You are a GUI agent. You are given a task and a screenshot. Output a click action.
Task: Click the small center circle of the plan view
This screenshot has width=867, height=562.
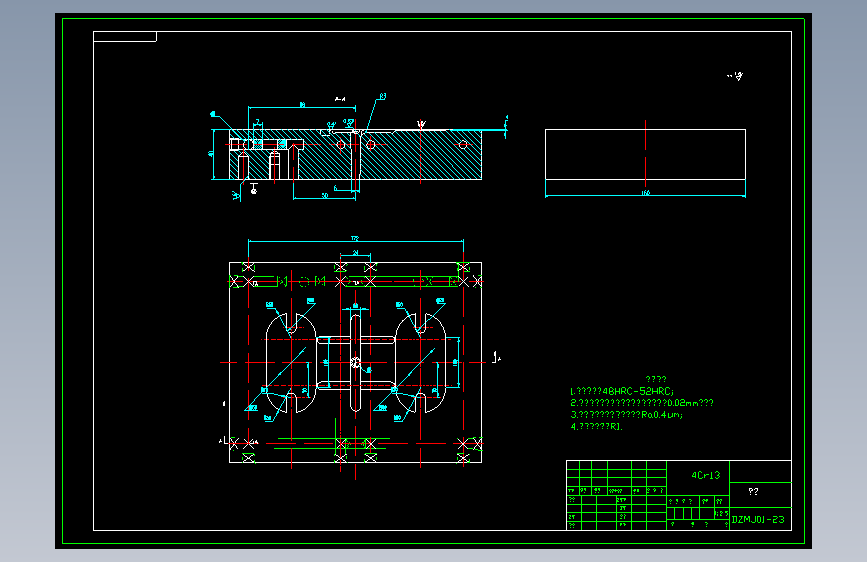click(x=356, y=362)
